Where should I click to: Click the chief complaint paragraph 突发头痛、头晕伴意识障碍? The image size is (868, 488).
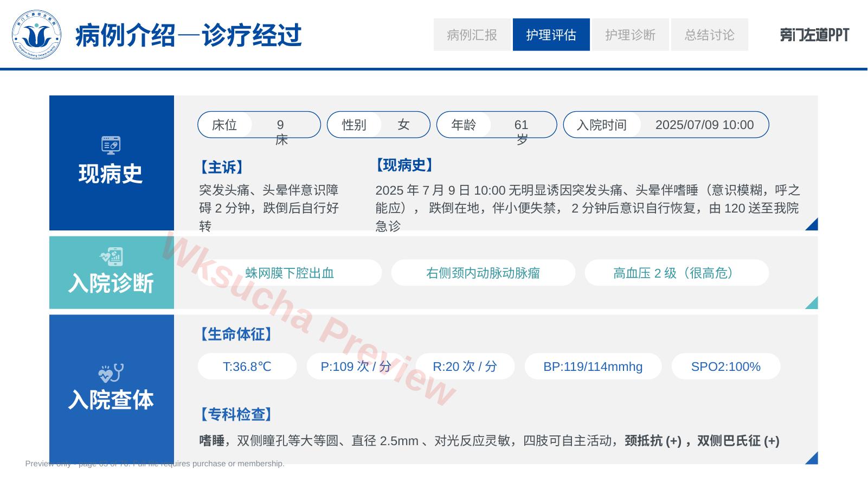pyautogui.click(x=269, y=208)
